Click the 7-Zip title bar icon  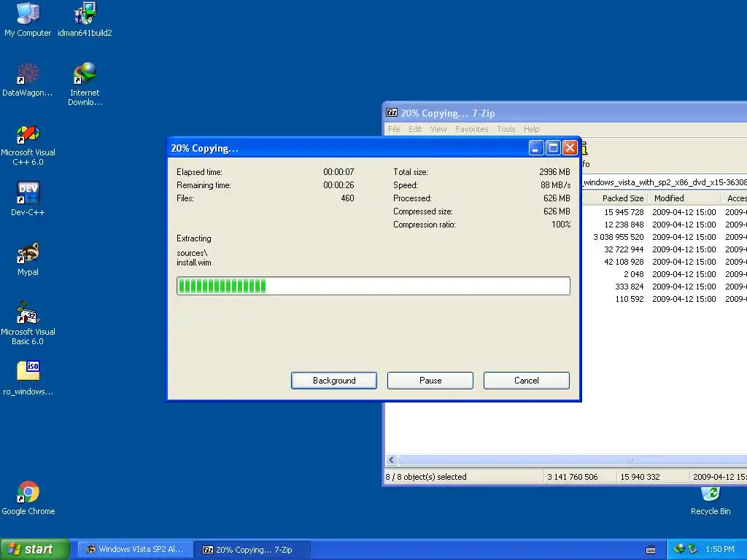(392, 112)
